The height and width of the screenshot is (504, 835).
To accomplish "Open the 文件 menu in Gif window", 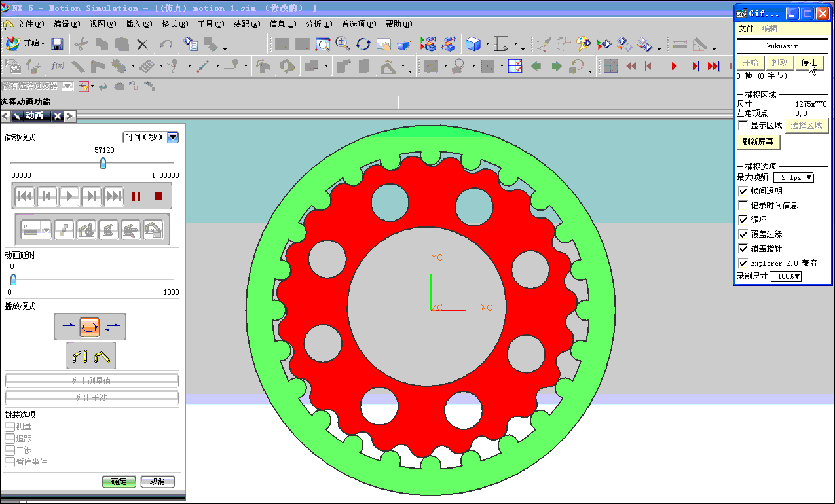I will (747, 29).
